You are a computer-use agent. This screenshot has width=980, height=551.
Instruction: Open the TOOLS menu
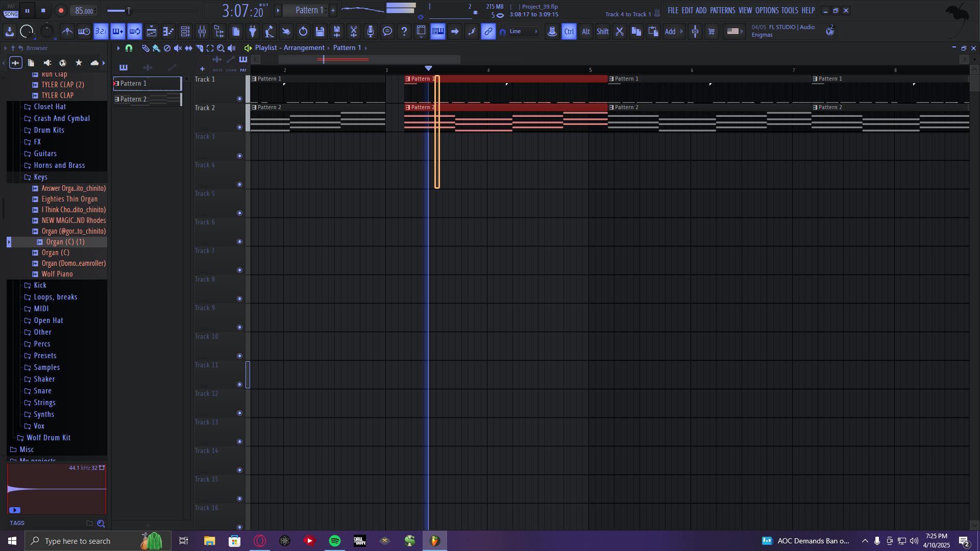[789, 10]
